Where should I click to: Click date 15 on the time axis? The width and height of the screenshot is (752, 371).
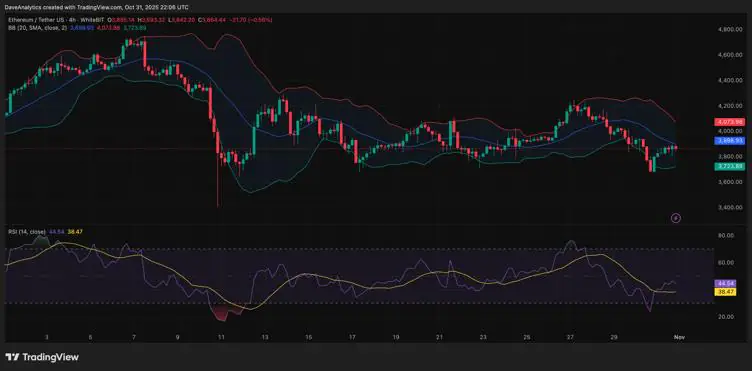click(308, 337)
